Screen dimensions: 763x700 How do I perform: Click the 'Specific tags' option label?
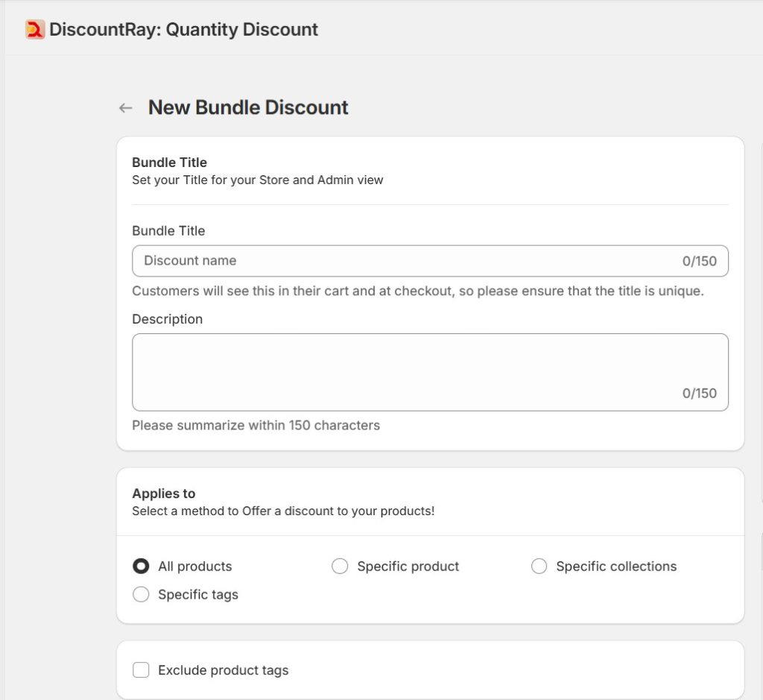coord(198,595)
